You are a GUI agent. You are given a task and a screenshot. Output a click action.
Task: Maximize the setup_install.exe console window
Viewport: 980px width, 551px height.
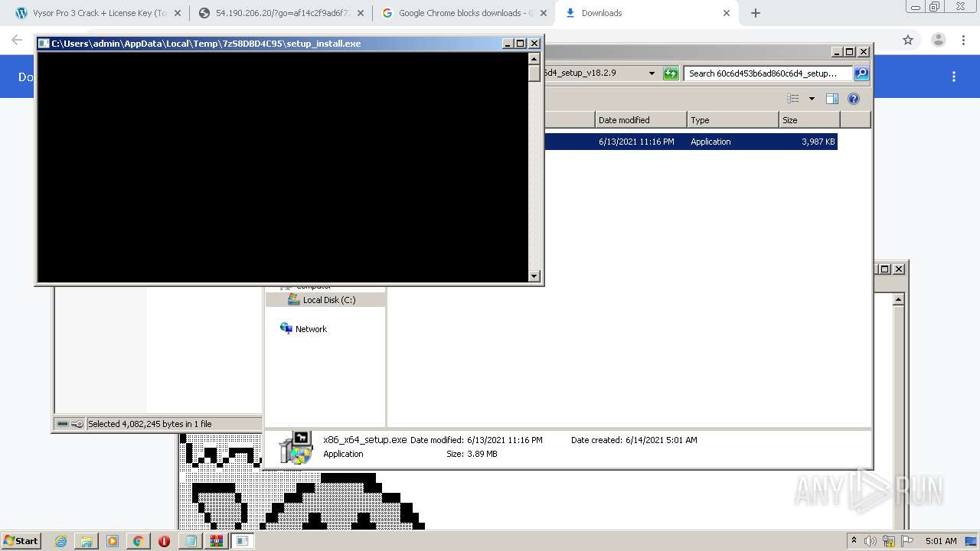coord(521,44)
